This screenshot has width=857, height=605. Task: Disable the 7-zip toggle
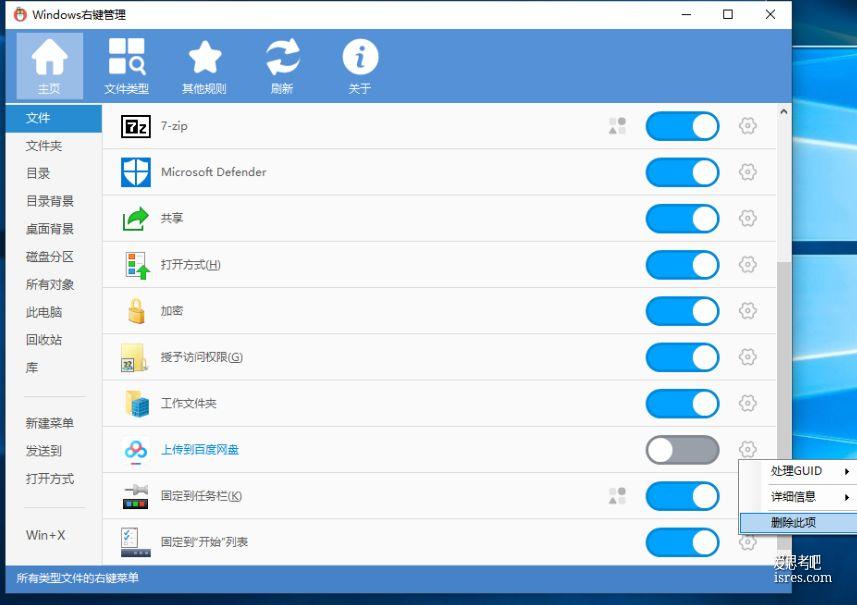pyautogui.click(x=682, y=126)
